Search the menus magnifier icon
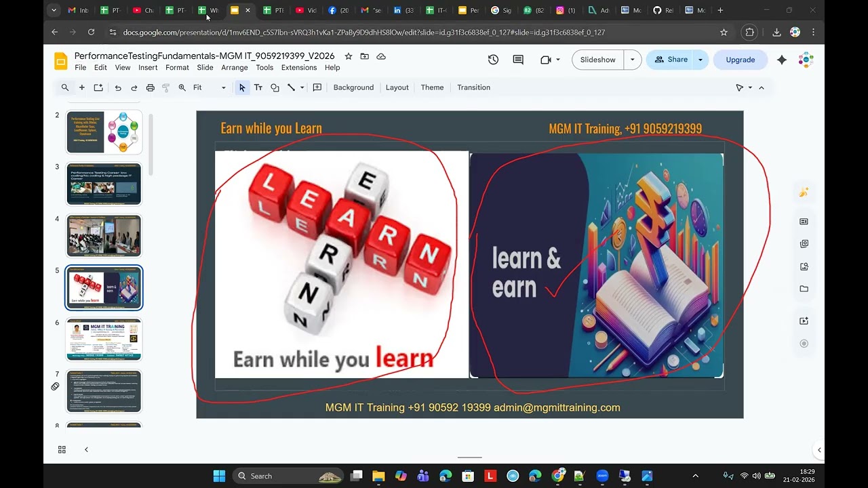The width and height of the screenshot is (868, 488). tap(65, 87)
